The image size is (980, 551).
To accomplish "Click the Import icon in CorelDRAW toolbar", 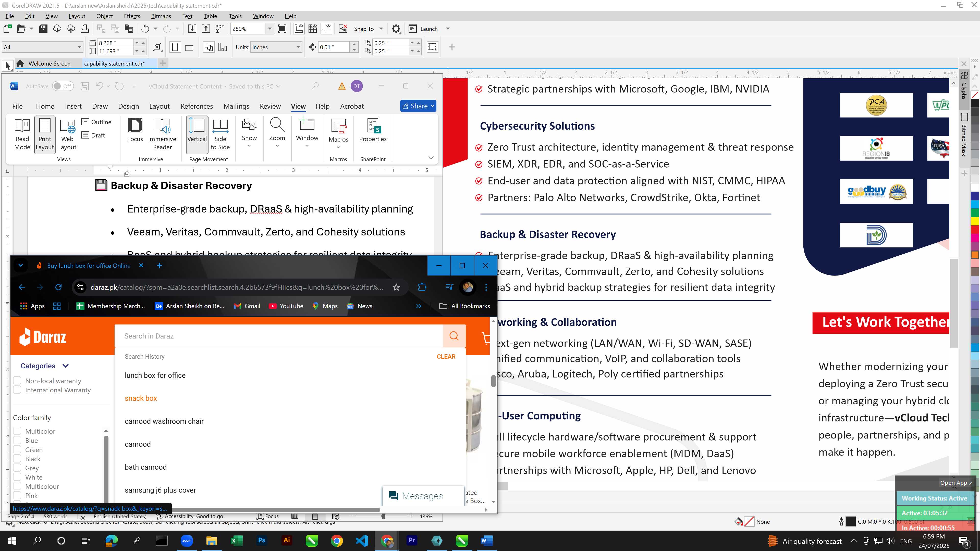I will [192, 29].
